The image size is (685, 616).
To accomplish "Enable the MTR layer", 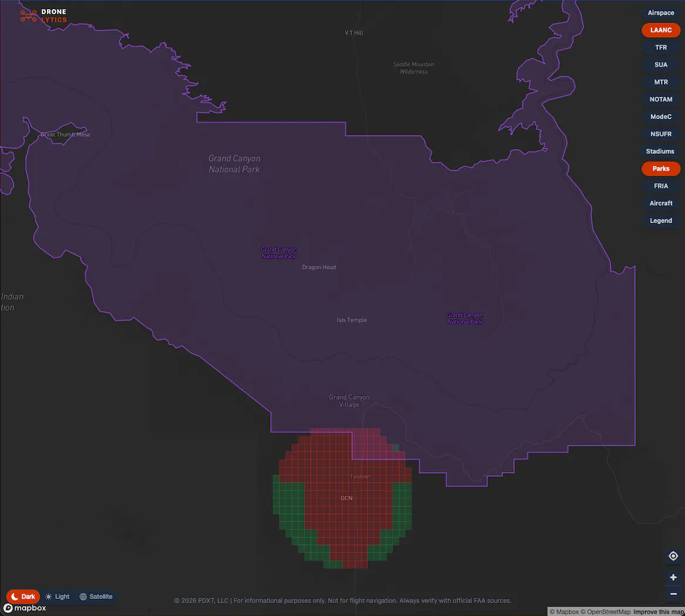I will (x=660, y=82).
